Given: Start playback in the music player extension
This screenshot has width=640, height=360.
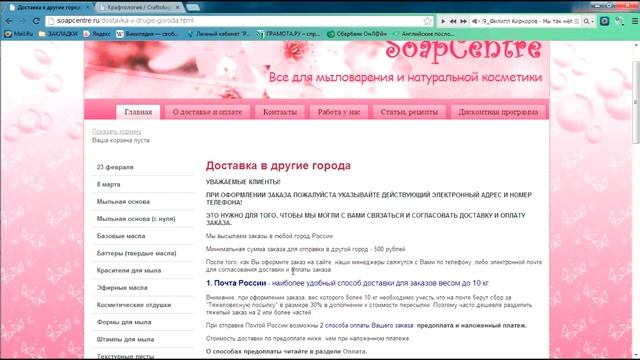Looking at the screenshot, I should pyautogui.click(x=443, y=21).
